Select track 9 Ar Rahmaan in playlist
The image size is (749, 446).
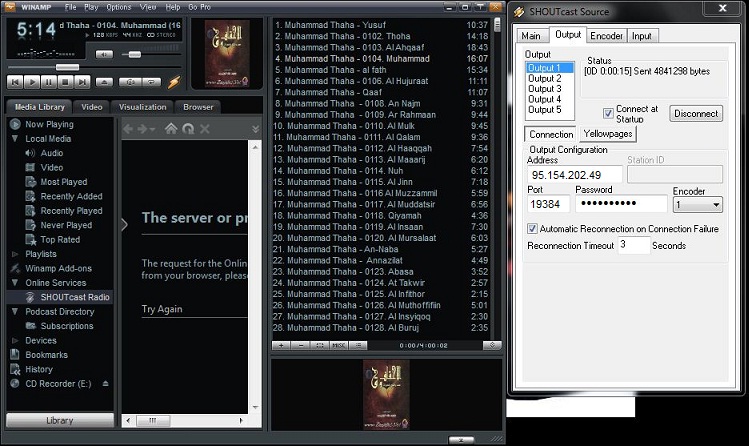[381, 115]
